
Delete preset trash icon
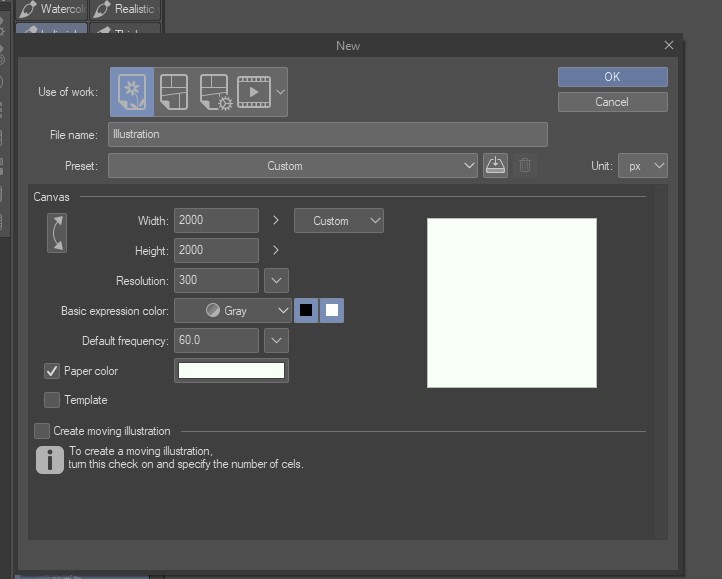(x=525, y=165)
